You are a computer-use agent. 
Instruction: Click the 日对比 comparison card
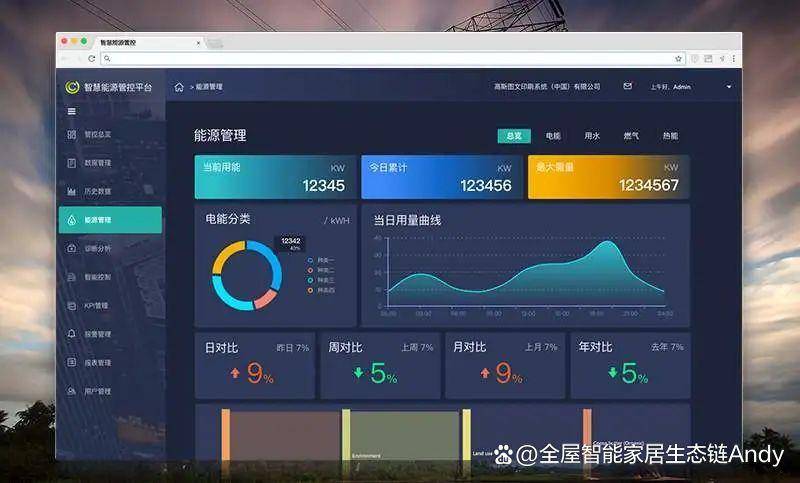coord(255,366)
